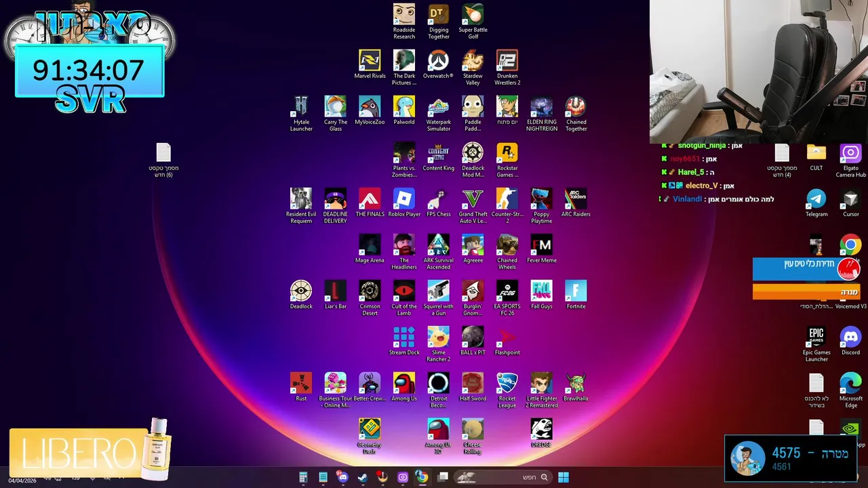Open the Brawlhalla shortcut

coord(576,387)
